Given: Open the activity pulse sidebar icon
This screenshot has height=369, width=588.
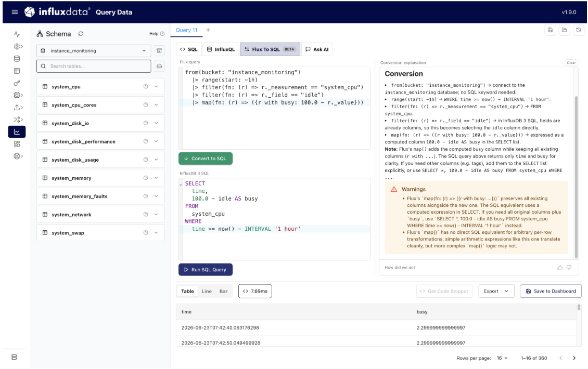Looking at the screenshot, I should pyautogui.click(x=17, y=34).
